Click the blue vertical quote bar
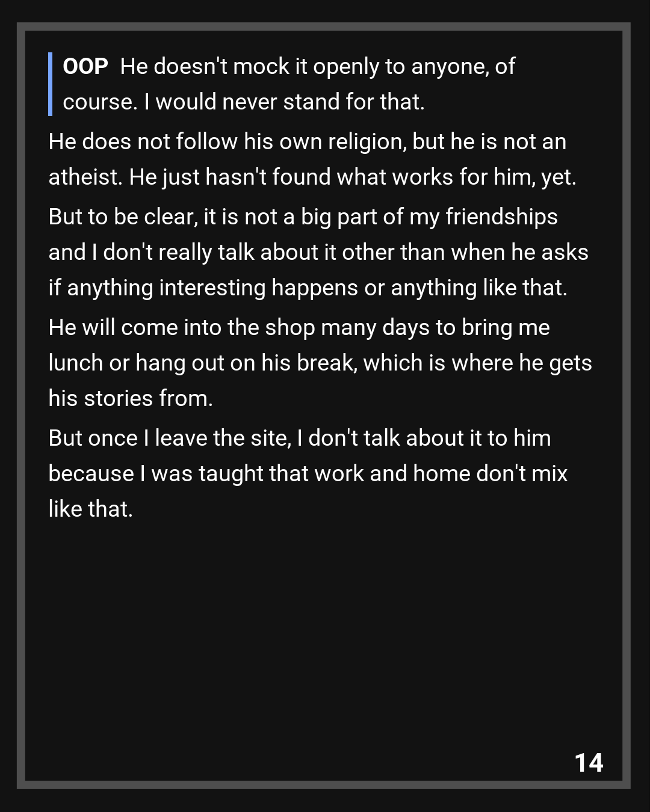 click(51, 84)
